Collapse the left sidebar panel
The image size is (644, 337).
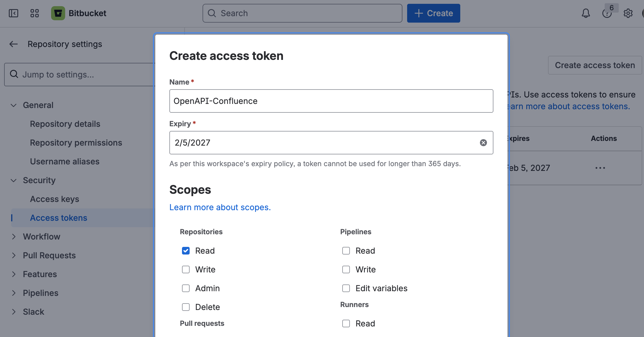point(13,13)
